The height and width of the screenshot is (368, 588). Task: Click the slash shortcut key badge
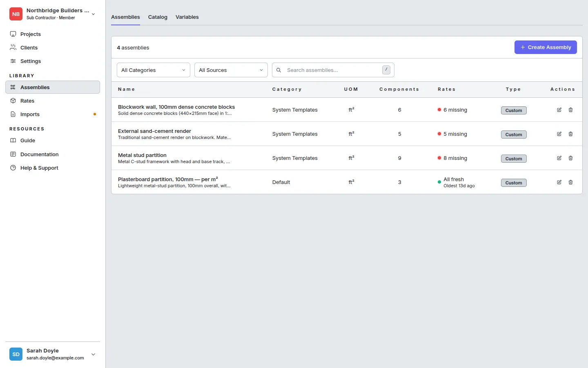pos(386,70)
